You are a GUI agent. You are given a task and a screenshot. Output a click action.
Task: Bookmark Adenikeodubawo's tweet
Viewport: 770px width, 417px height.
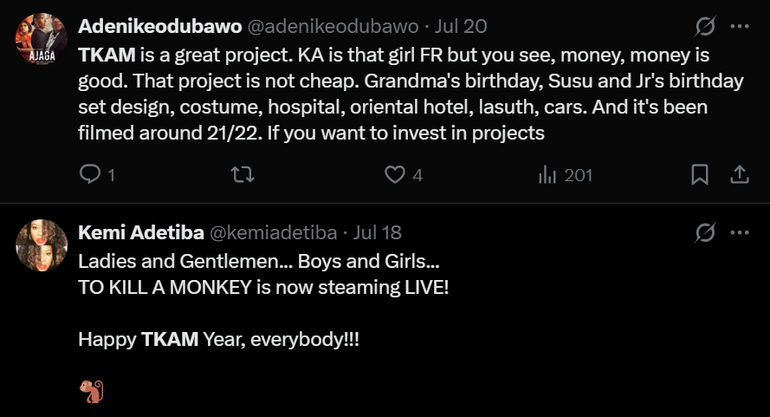click(700, 175)
